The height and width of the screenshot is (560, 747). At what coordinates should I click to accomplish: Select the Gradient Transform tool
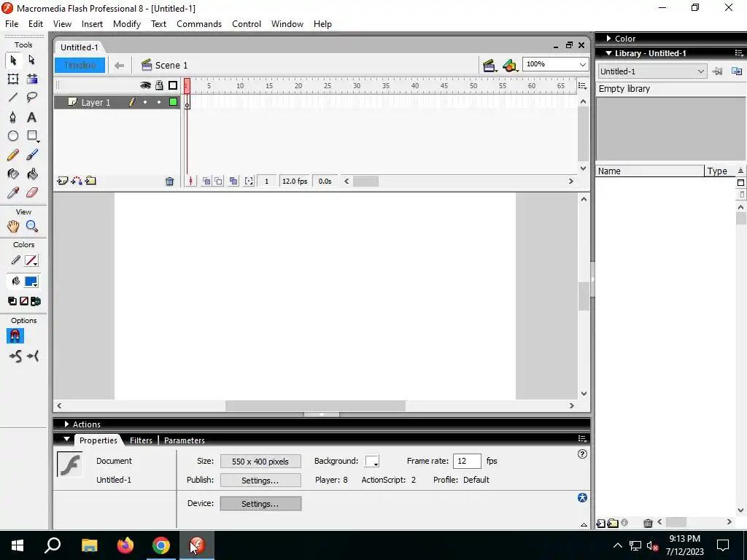point(32,79)
